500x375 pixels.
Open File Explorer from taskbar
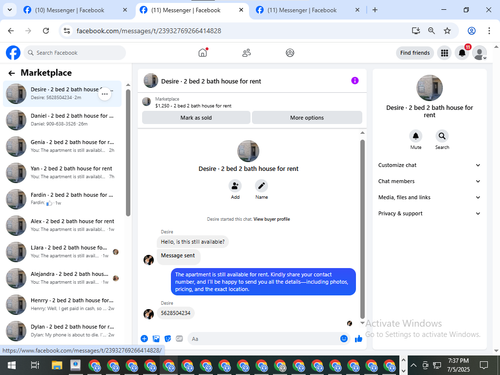57,365
